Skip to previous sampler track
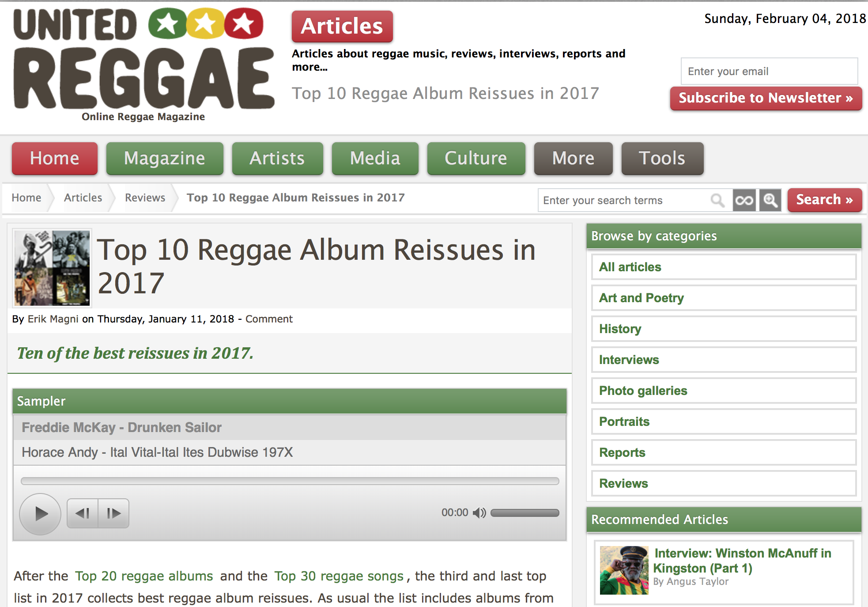868x607 pixels. tap(83, 513)
